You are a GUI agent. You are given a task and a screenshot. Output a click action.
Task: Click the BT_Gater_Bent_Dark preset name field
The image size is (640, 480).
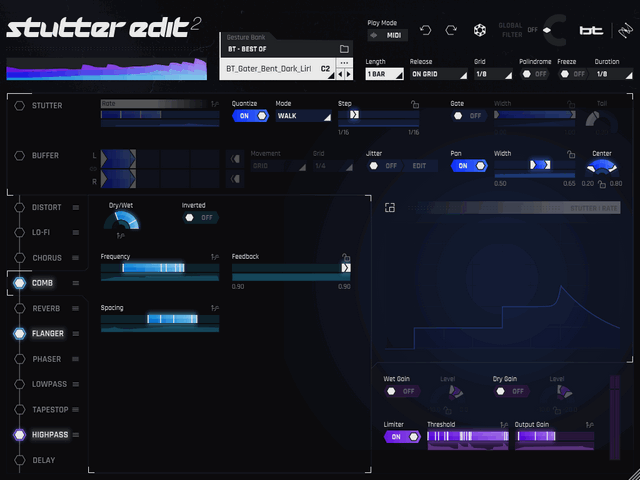268,69
